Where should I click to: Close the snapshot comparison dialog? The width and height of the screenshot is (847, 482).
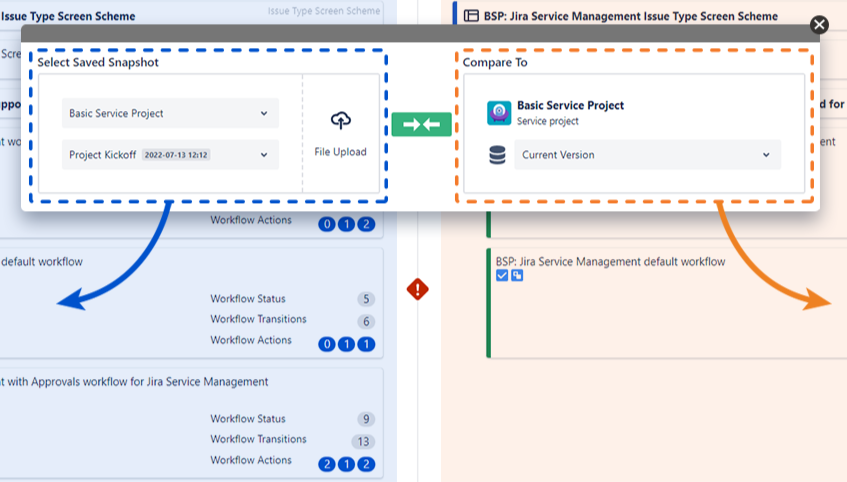(x=819, y=24)
